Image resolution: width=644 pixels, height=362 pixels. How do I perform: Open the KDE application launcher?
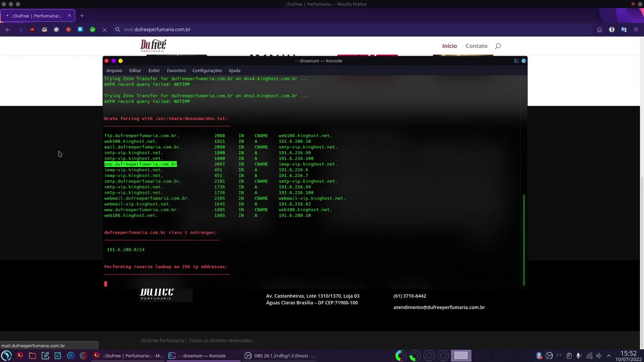(x=7, y=355)
